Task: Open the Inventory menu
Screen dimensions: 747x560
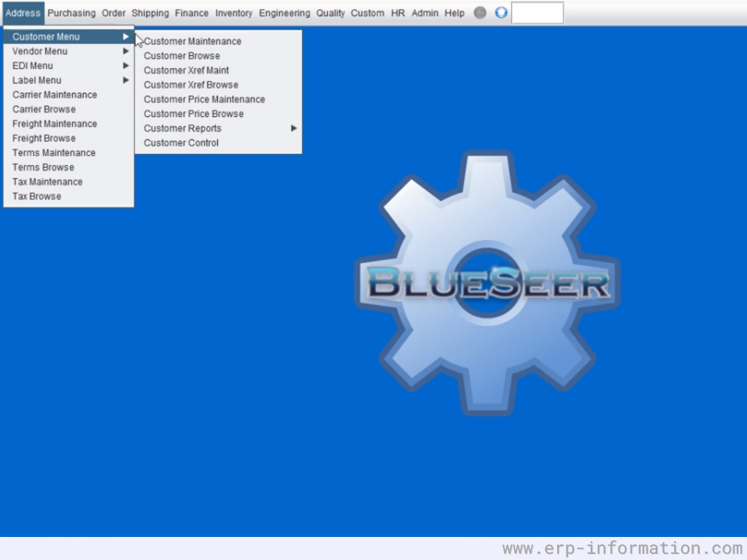Action: pyautogui.click(x=234, y=12)
